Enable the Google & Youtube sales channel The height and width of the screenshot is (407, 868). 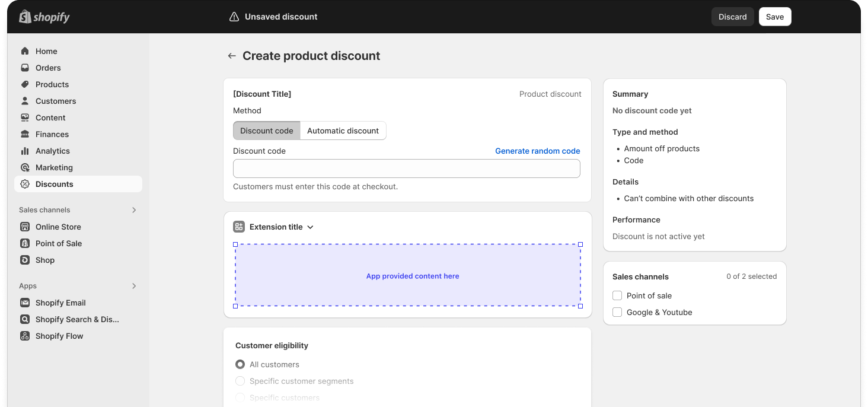617,312
